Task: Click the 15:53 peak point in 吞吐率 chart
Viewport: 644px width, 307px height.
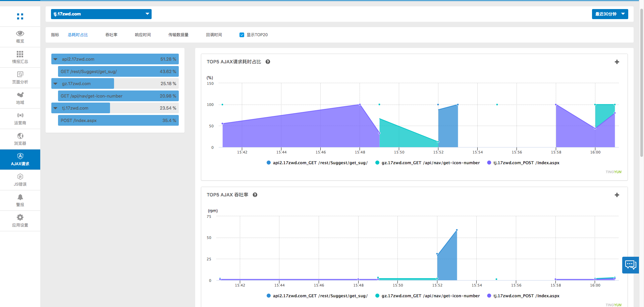Action: pyautogui.click(x=457, y=230)
